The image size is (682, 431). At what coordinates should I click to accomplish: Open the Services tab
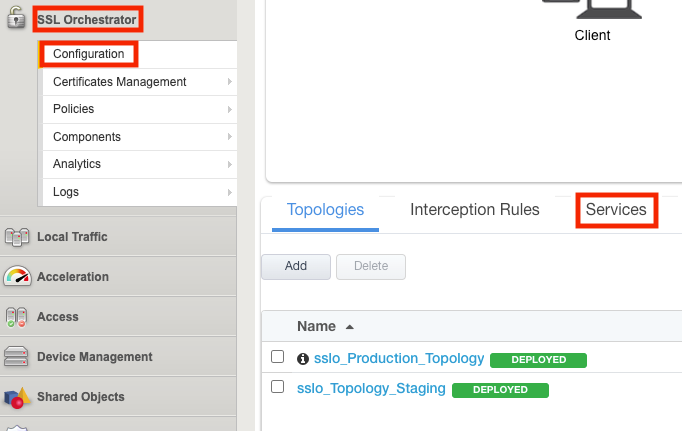click(x=616, y=210)
